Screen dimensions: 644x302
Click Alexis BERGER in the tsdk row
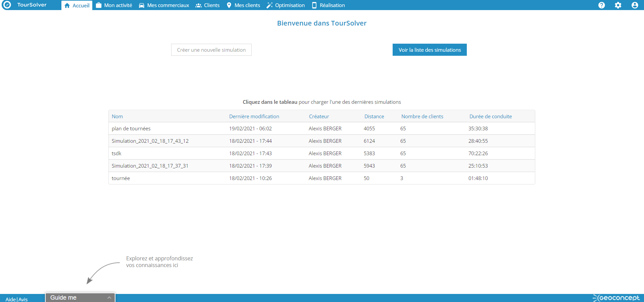tap(325, 153)
